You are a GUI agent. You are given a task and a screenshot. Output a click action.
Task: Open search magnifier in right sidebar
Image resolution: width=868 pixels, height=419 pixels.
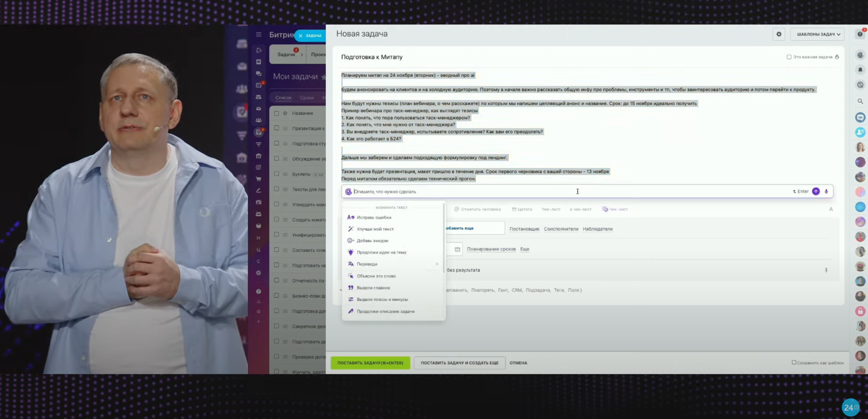click(x=860, y=101)
